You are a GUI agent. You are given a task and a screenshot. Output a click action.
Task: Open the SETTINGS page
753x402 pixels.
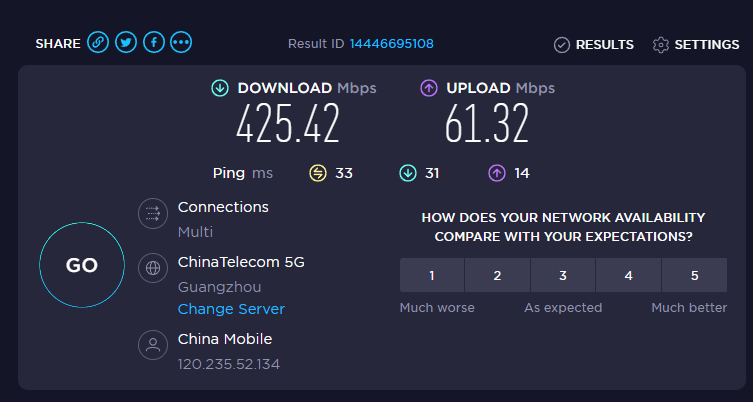[696, 45]
